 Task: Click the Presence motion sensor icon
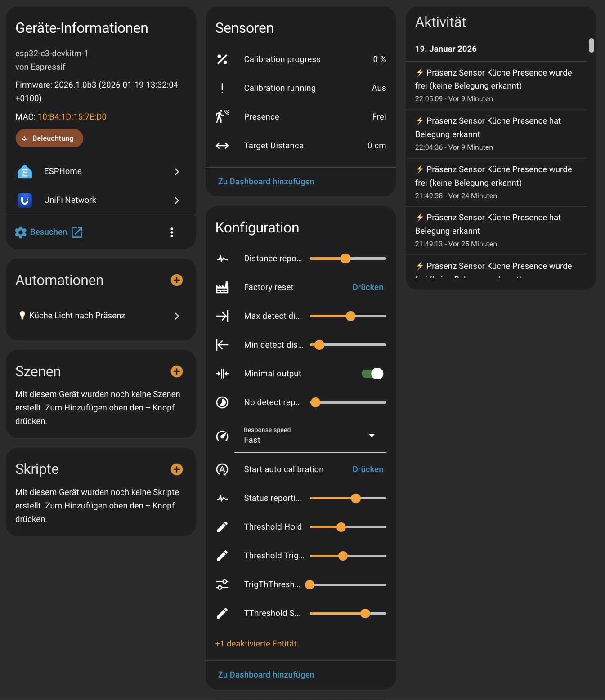click(x=222, y=117)
